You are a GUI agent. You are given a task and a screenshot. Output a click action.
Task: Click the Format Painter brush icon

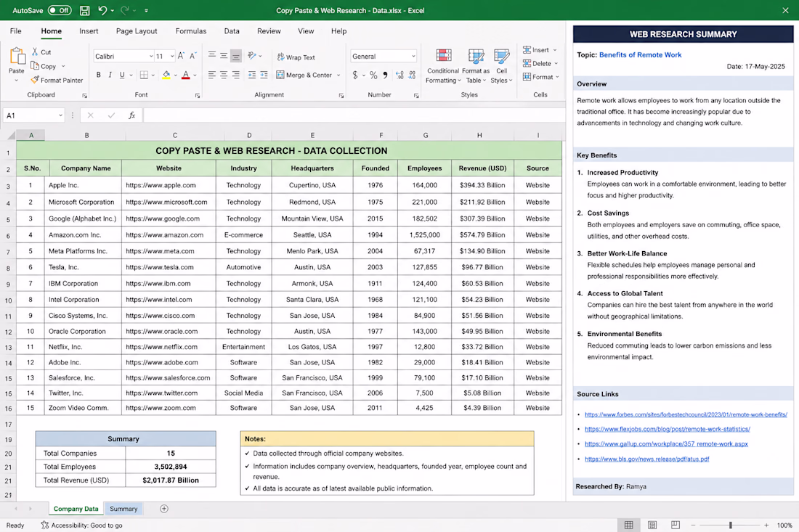point(35,80)
